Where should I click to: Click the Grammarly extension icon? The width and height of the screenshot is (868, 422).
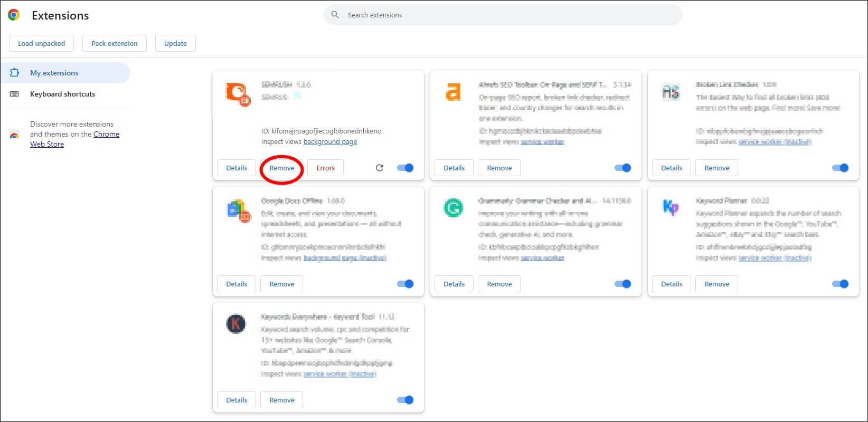click(453, 208)
